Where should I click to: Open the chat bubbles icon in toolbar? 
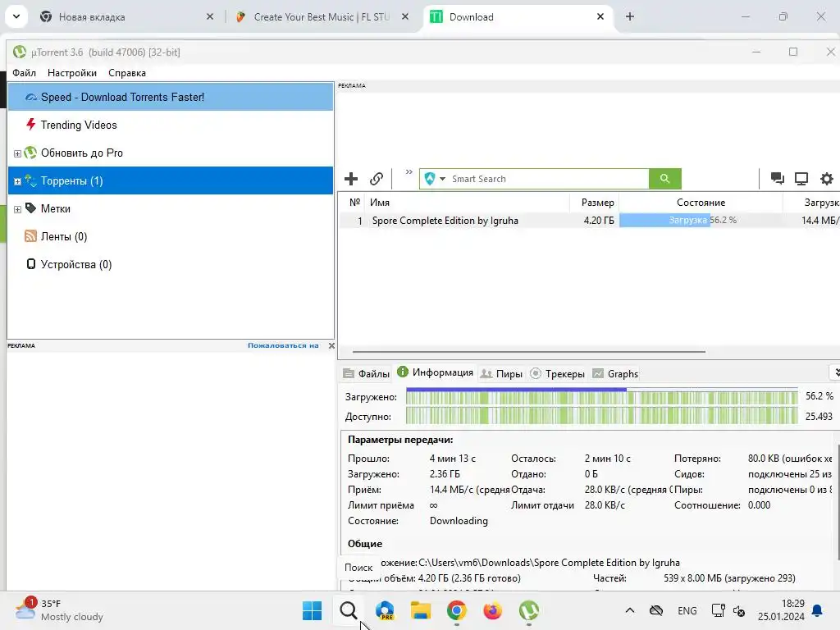tap(777, 178)
